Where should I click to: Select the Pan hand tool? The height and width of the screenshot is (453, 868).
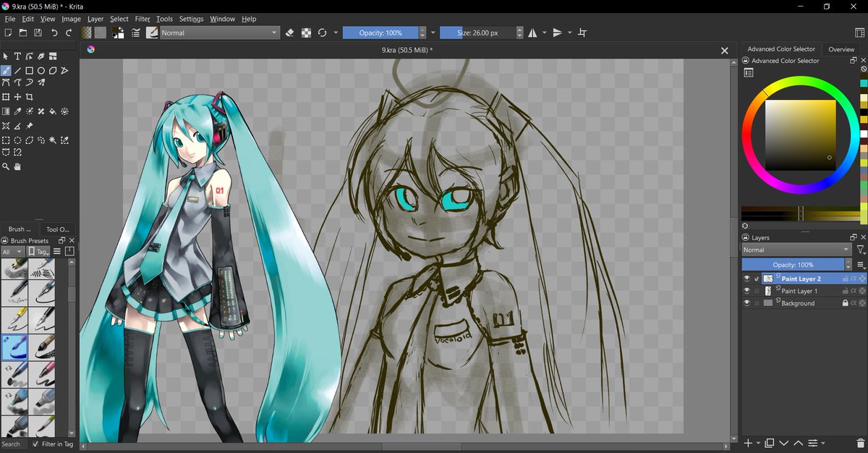pos(17,166)
